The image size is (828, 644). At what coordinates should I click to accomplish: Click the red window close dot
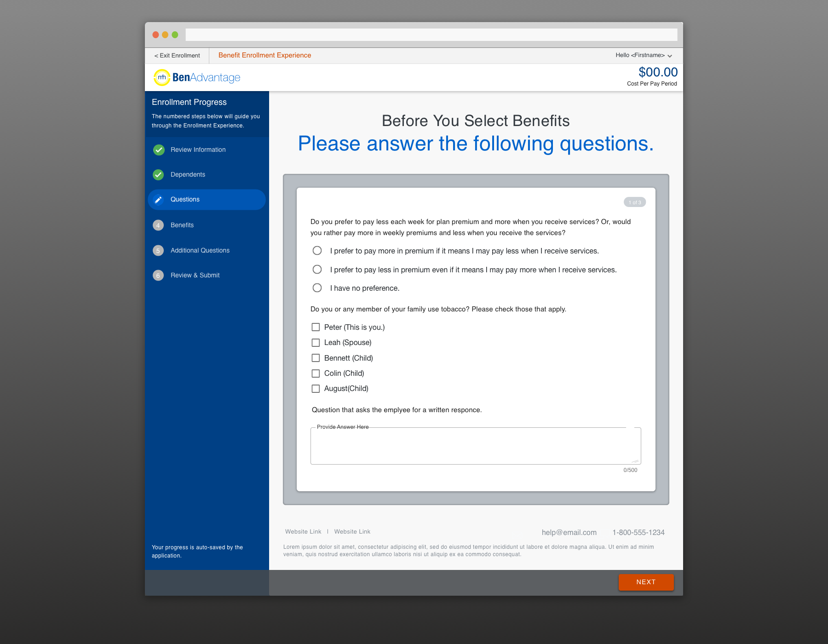tap(155, 35)
